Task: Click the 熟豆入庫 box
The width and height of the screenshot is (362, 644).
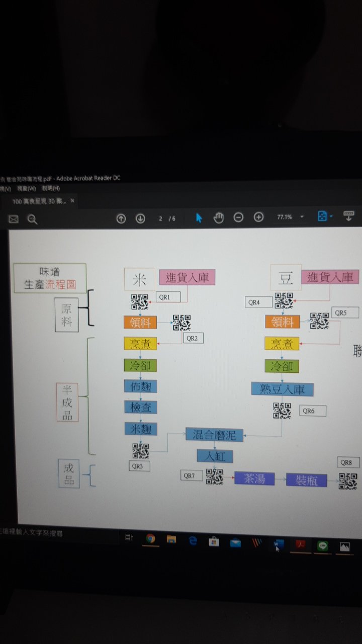Action: 282,389
